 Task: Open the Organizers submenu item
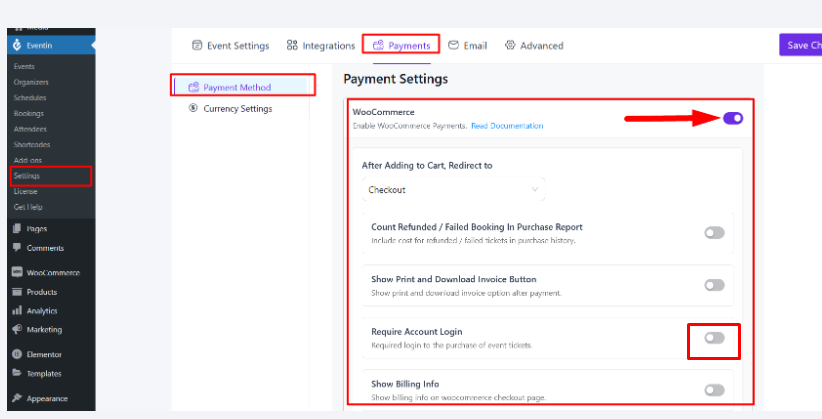[x=31, y=82]
